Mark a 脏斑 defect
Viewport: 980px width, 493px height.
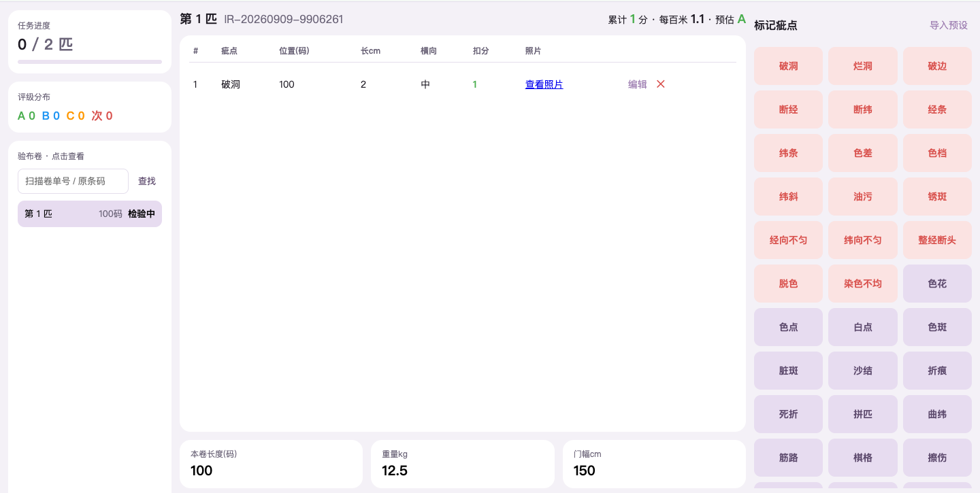pyautogui.click(x=788, y=371)
